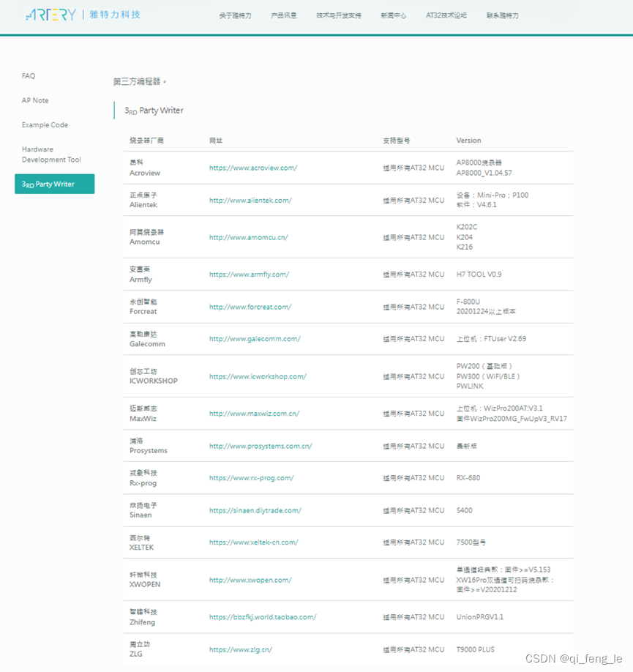Screen dimensions: 633x672
Task: Open the armfly.com link
Action: pos(249,275)
